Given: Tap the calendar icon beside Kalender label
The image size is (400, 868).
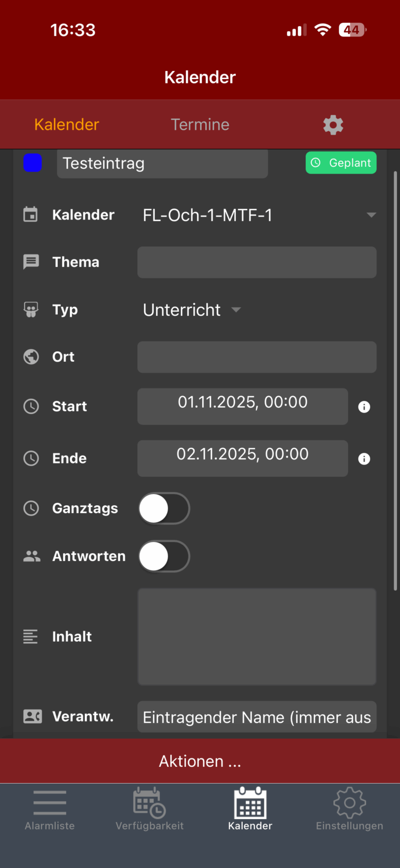Looking at the screenshot, I should [x=31, y=215].
